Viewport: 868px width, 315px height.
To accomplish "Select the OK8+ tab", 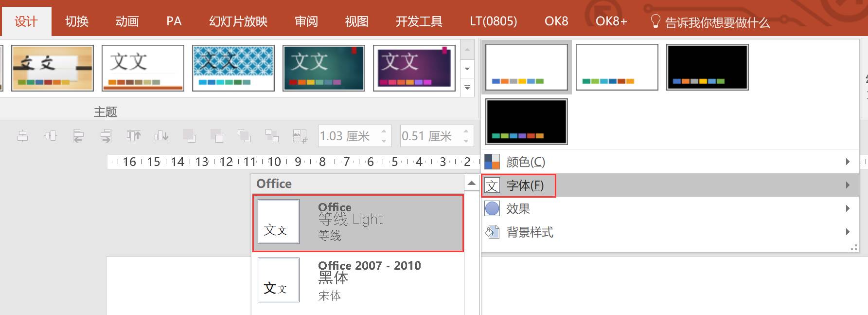I will pos(611,21).
